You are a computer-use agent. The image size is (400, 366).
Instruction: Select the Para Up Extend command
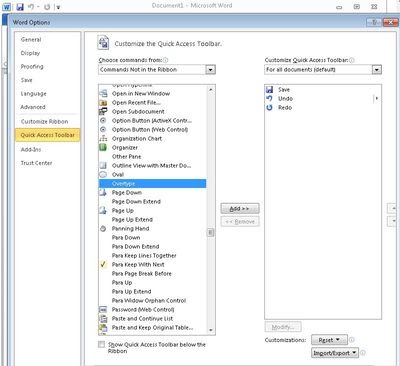coord(131,292)
